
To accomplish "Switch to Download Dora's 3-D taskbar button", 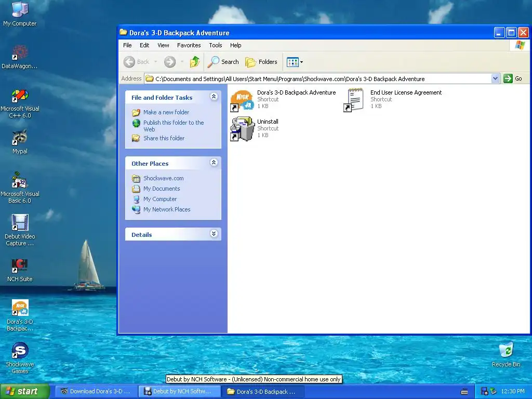I will coord(96,391).
